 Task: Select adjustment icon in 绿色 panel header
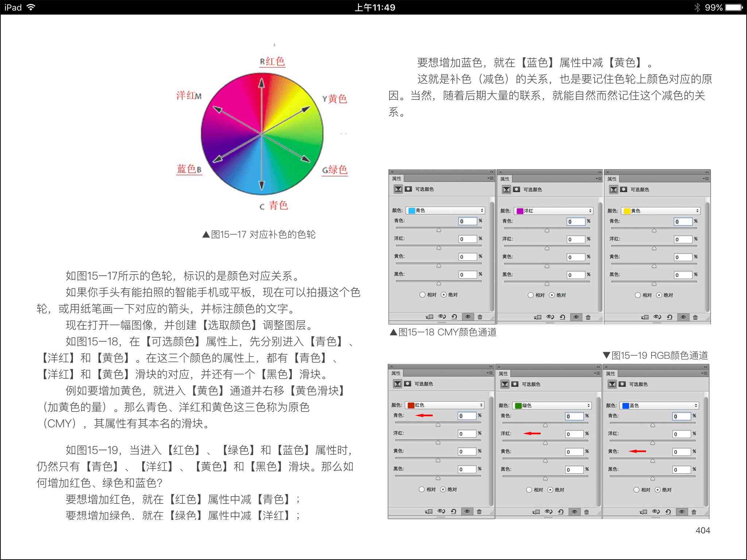(505, 384)
